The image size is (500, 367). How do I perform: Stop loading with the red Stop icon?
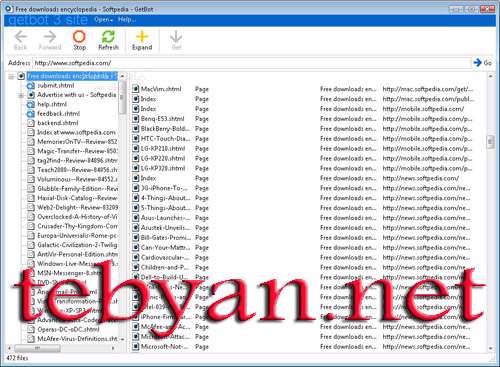point(79,37)
